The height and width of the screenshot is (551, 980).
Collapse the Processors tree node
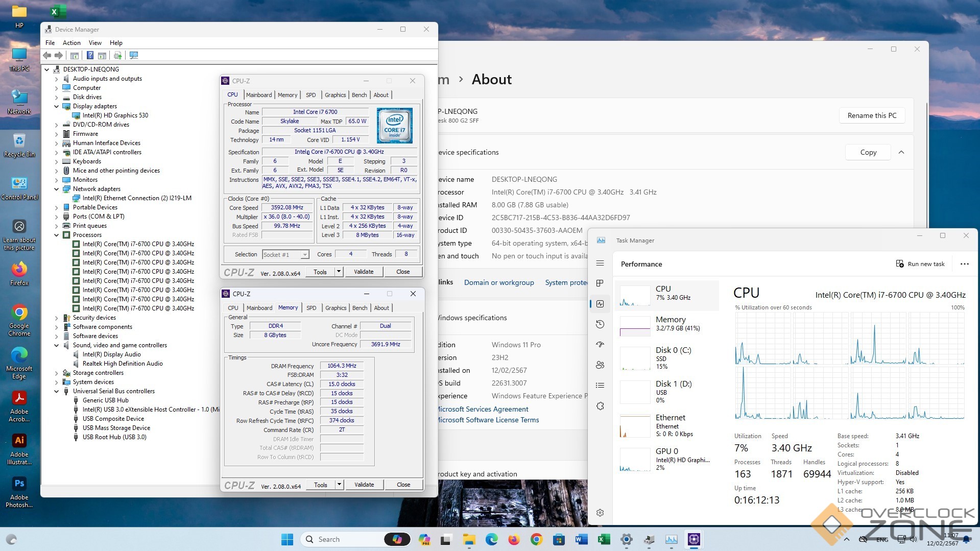tap(57, 235)
